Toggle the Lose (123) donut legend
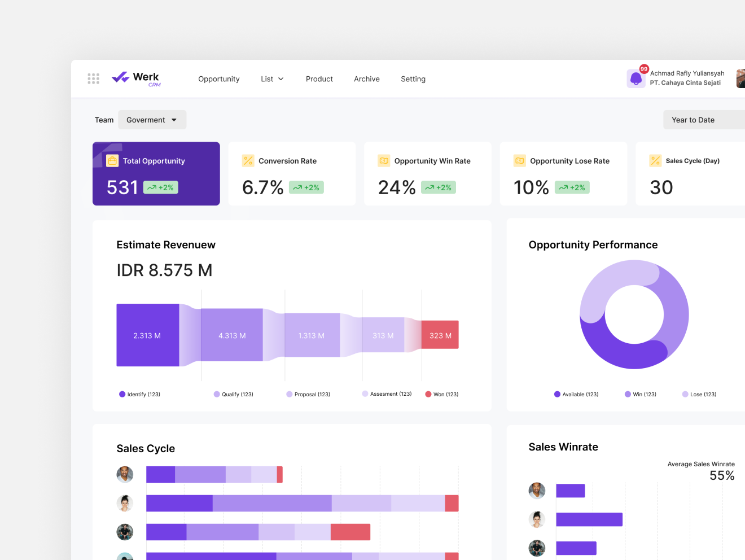Viewport: 745px width, 560px height. pyautogui.click(x=699, y=395)
